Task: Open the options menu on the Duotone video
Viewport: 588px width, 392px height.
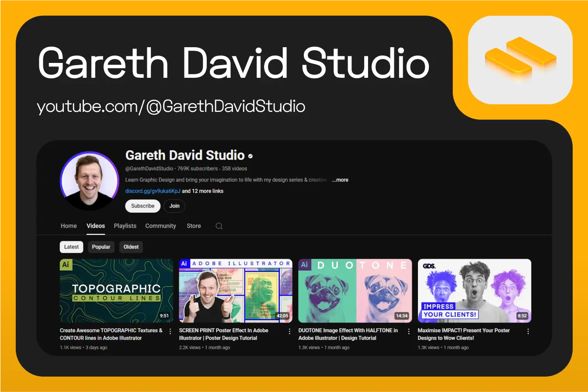Action: click(x=408, y=331)
